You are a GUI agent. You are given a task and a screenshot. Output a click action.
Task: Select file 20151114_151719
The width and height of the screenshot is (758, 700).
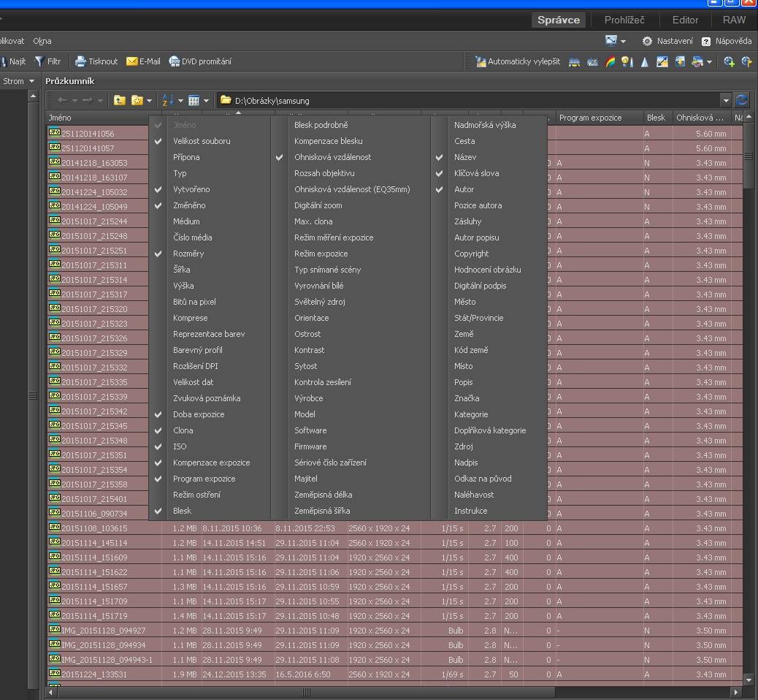pyautogui.click(x=94, y=616)
